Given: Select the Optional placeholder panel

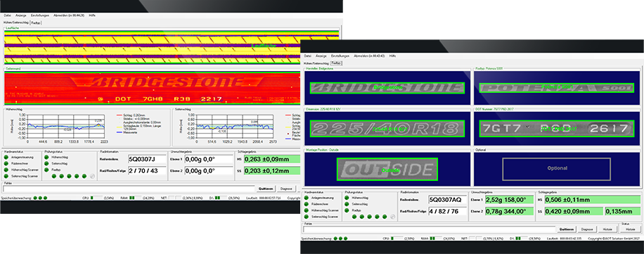Looking at the screenshot, I should pyautogui.click(x=558, y=168).
